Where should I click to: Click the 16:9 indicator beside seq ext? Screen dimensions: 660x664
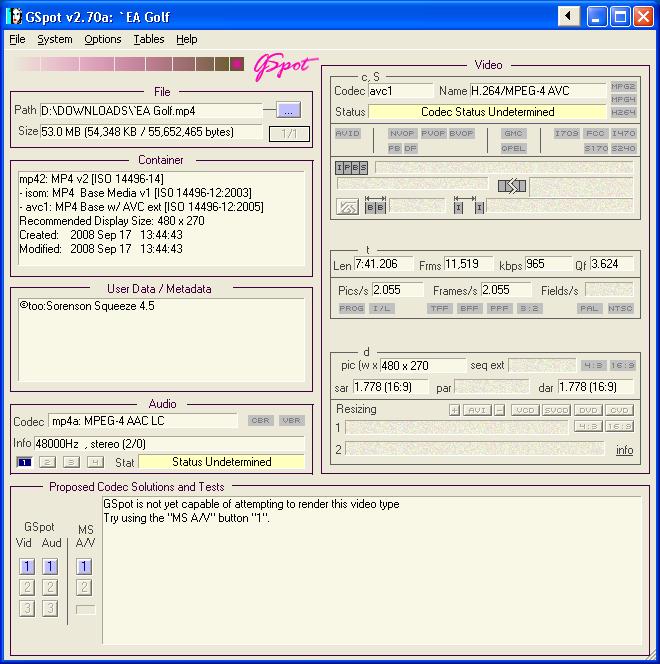click(622, 365)
